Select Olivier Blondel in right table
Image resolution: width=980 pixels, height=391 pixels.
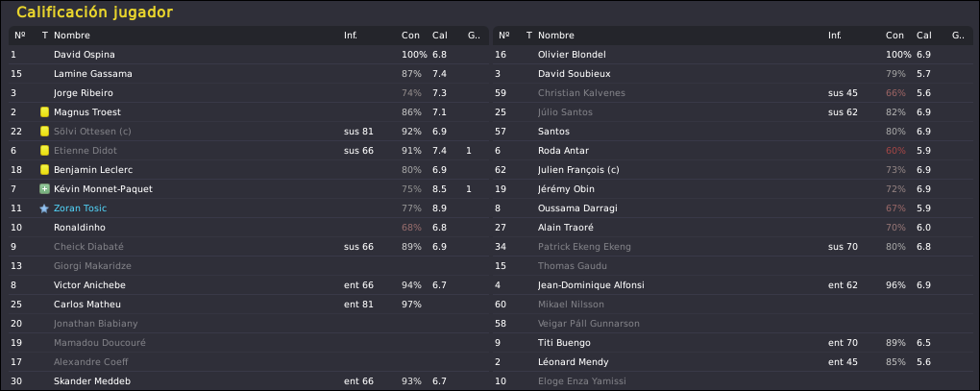(732, 55)
